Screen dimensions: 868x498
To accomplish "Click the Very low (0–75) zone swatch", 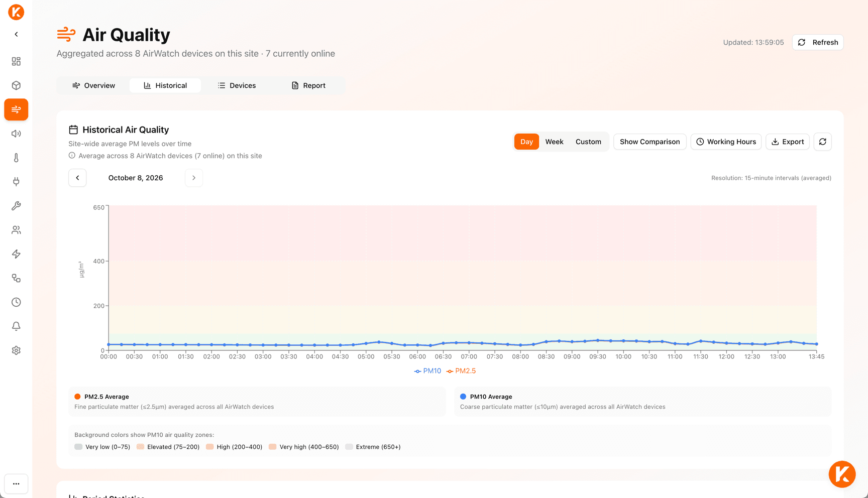I will (x=78, y=447).
